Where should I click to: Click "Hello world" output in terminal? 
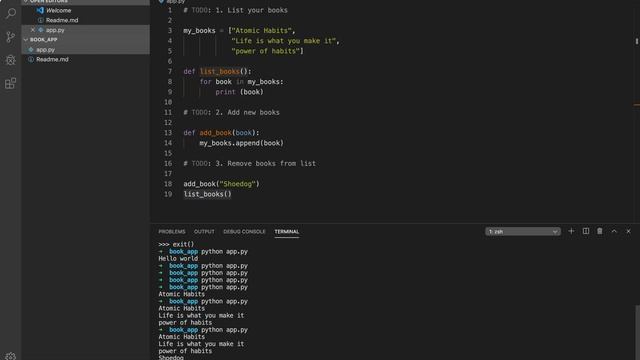coord(178,258)
